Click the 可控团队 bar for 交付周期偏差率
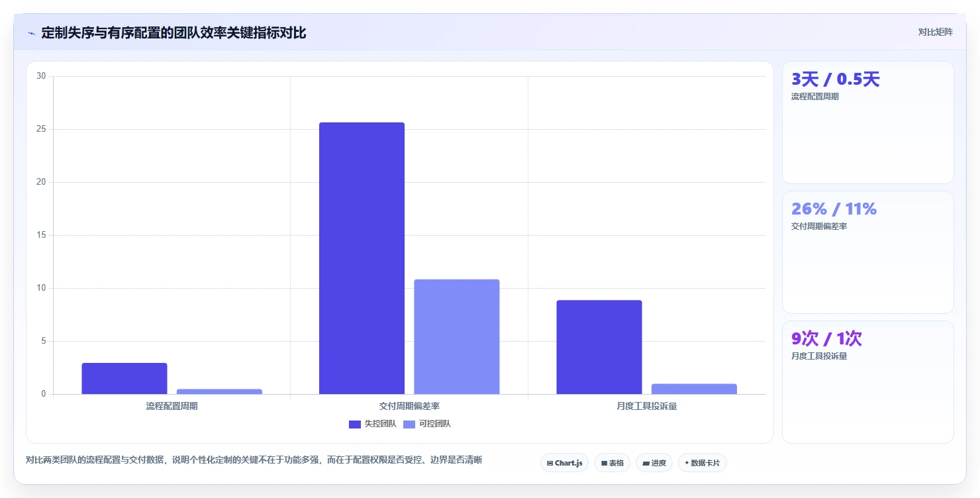 [457, 336]
